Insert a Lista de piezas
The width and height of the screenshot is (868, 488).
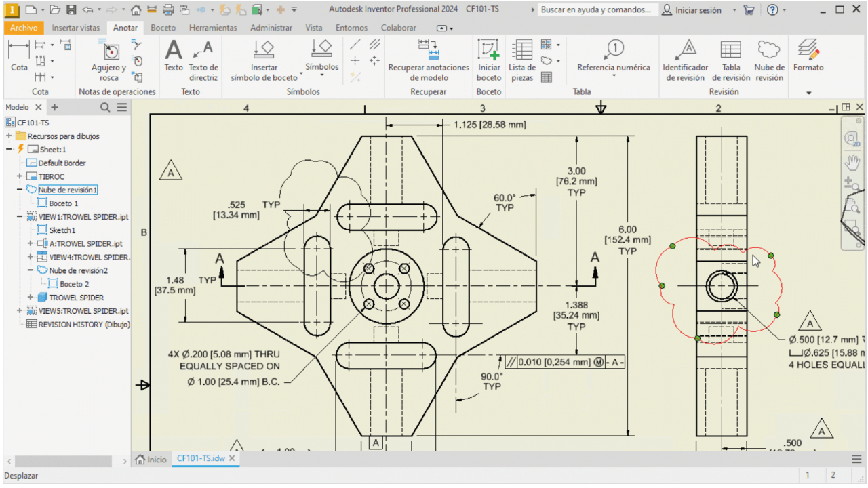[522, 60]
